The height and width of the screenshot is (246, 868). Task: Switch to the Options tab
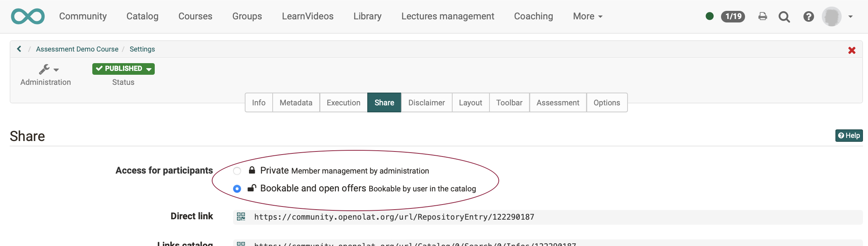(x=607, y=103)
